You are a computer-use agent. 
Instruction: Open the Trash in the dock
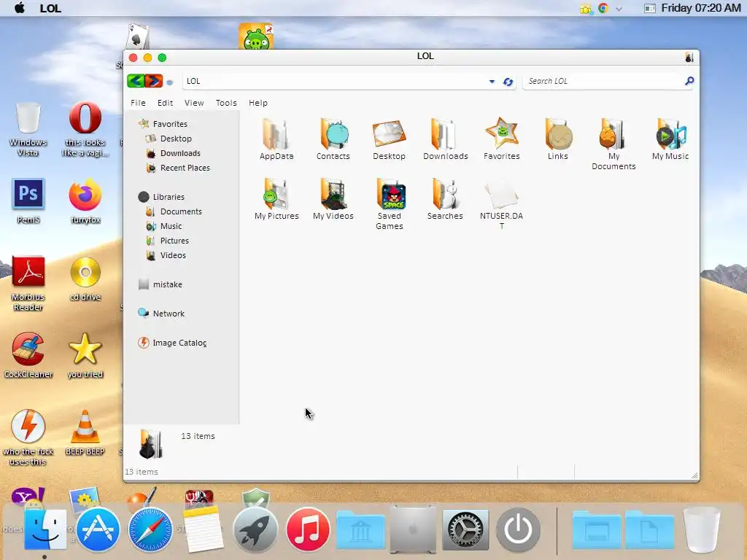(702, 529)
